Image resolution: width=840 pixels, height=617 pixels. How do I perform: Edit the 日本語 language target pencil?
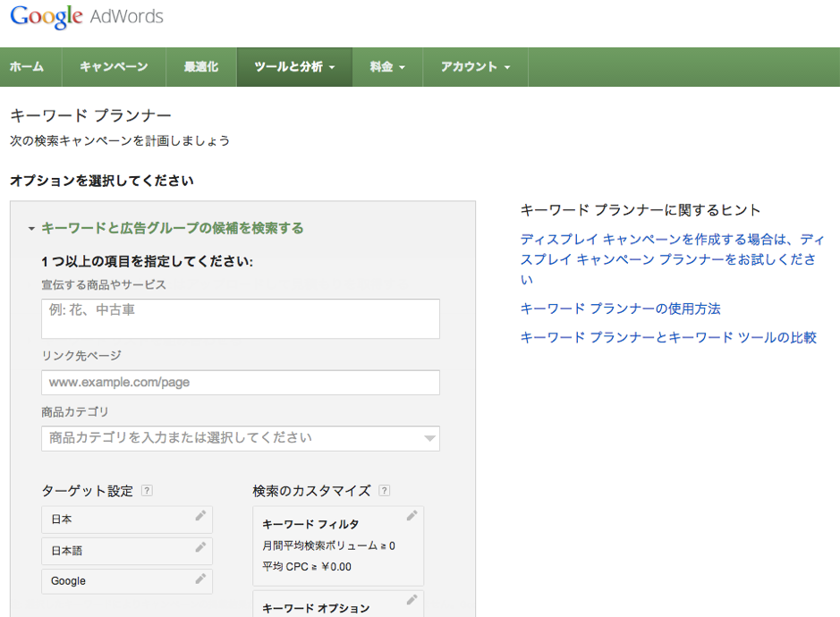(200, 547)
